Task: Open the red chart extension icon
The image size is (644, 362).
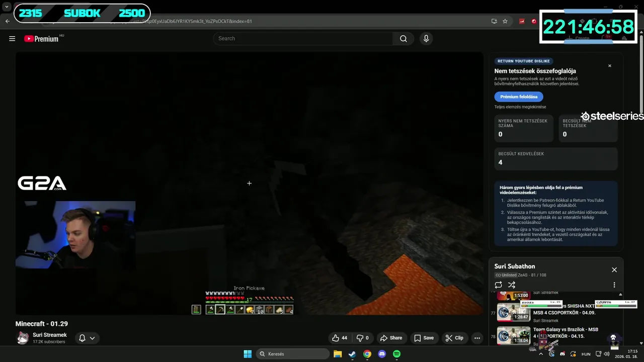Action: pyautogui.click(x=522, y=21)
